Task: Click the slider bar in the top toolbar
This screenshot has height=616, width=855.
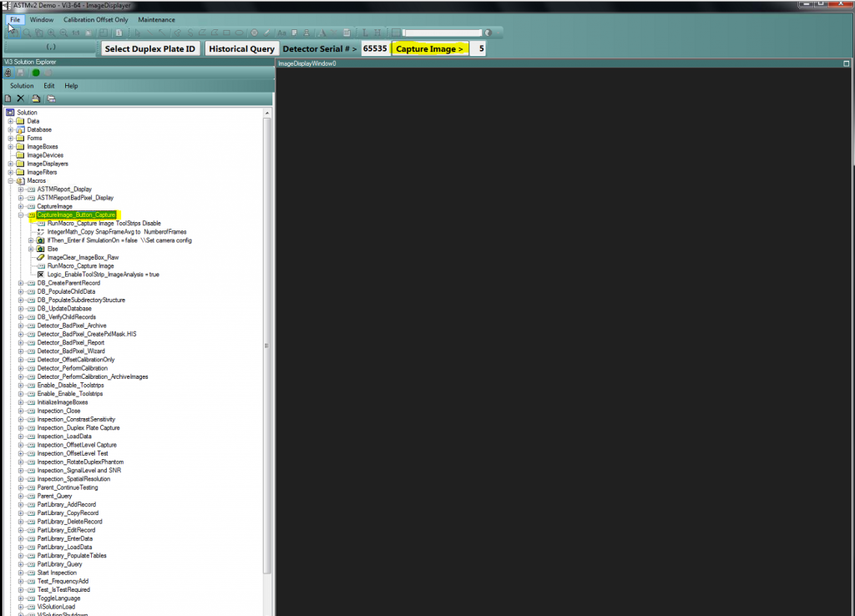Action: click(x=441, y=33)
